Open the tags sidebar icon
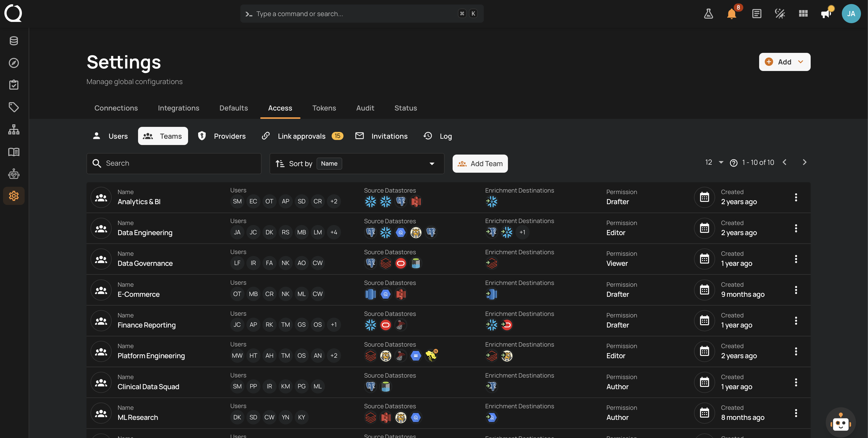 point(14,107)
